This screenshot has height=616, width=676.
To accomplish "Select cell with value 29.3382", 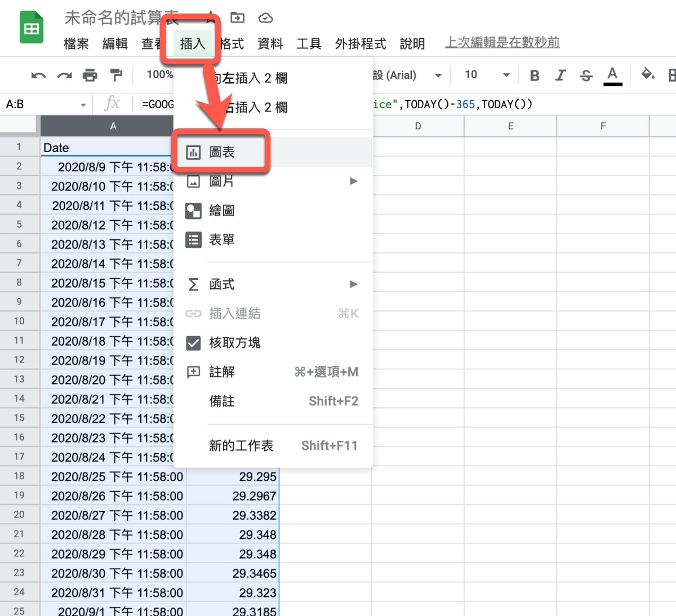I will (232, 515).
